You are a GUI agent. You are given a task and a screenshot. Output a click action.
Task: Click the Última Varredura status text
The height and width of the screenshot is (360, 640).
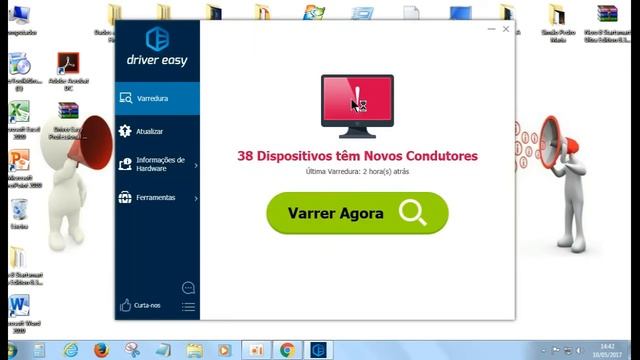(x=357, y=172)
